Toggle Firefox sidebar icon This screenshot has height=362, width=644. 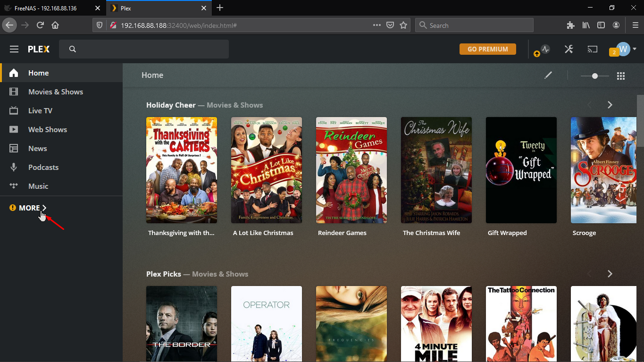[x=601, y=25]
